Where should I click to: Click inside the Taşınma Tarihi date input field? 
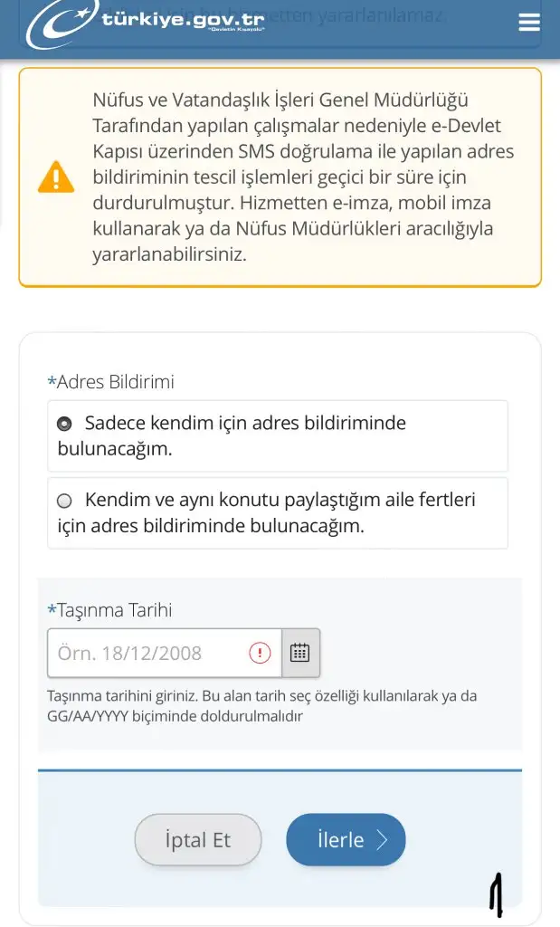(x=145, y=652)
